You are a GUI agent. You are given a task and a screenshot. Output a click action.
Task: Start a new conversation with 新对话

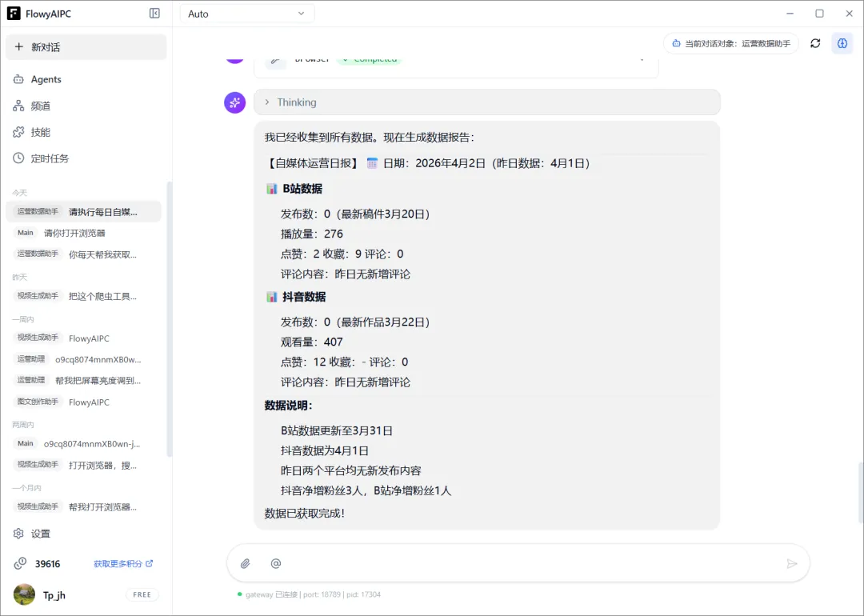click(x=86, y=47)
